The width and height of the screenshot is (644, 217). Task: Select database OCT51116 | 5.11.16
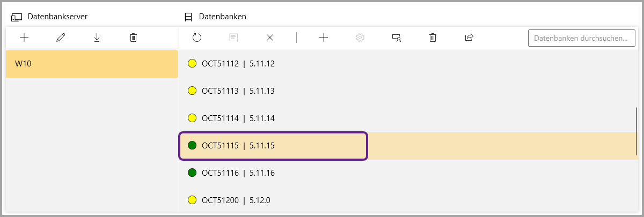[x=238, y=173]
